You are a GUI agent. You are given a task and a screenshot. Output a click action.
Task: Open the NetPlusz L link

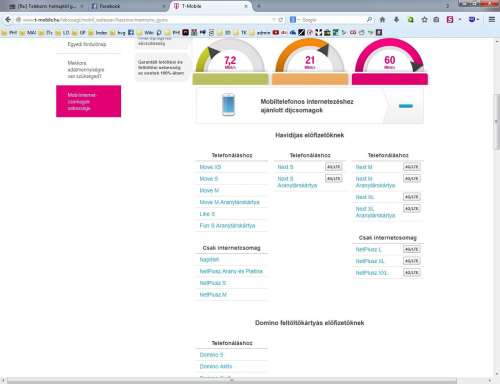pyautogui.click(x=369, y=249)
